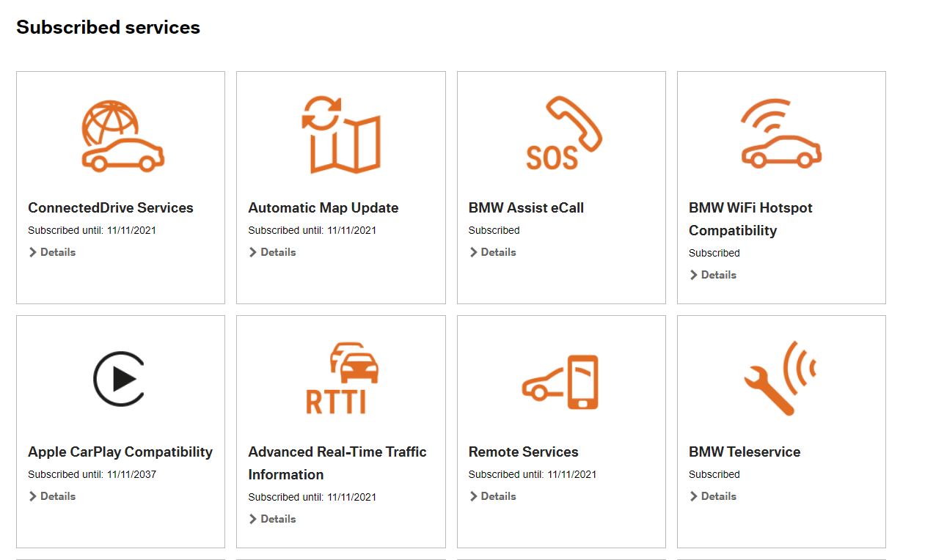
Task: Expand Details for BMW Teleservice
Action: tap(712, 496)
